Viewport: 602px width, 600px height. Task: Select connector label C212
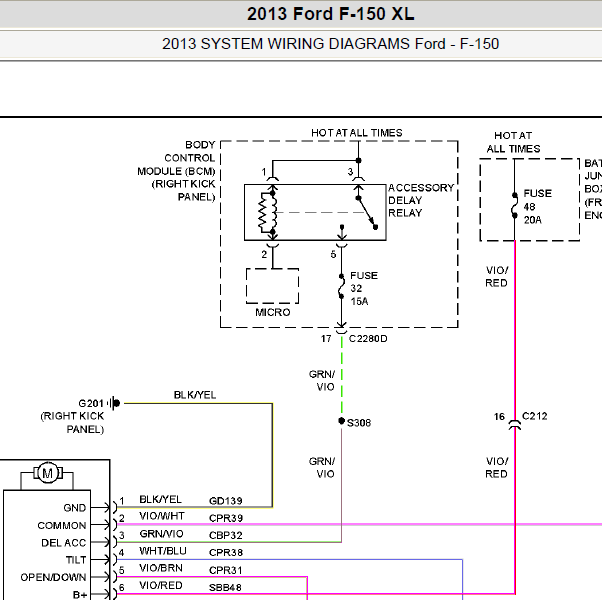tap(534, 416)
